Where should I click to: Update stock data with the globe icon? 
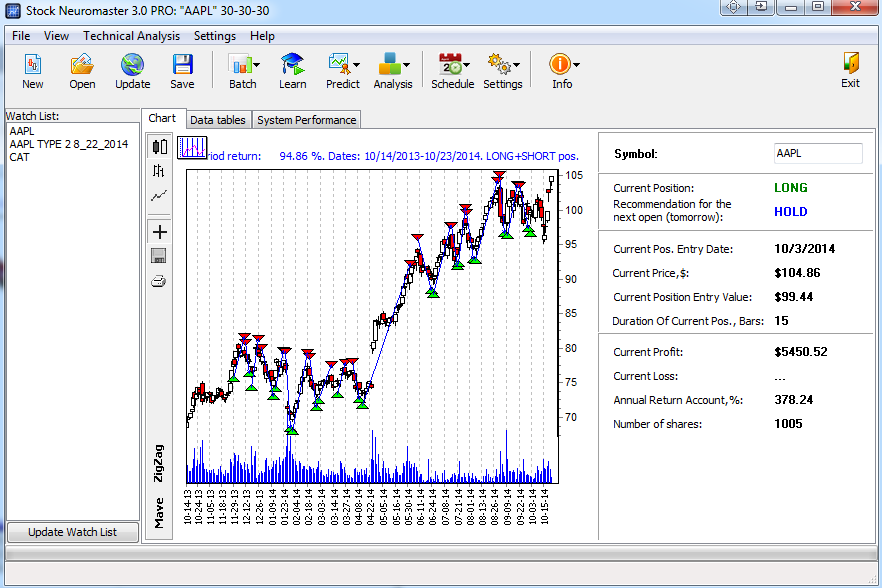point(132,71)
